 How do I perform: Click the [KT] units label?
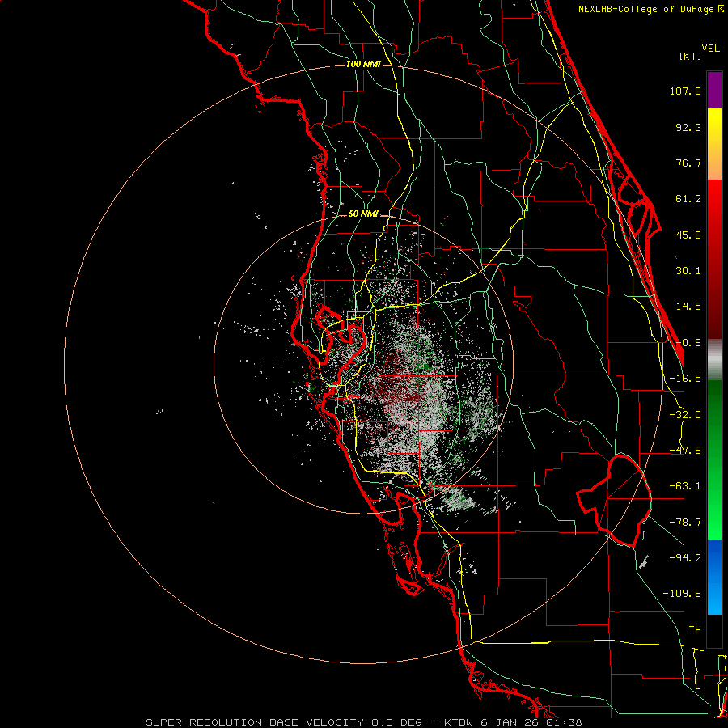(x=691, y=56)
